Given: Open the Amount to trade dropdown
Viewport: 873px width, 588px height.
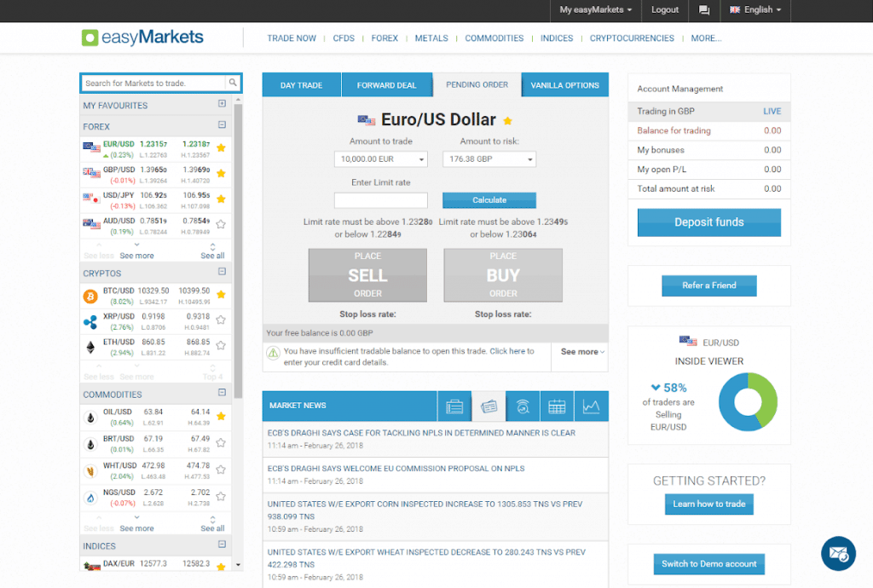Looking at the screenshot, I should 381,159.
